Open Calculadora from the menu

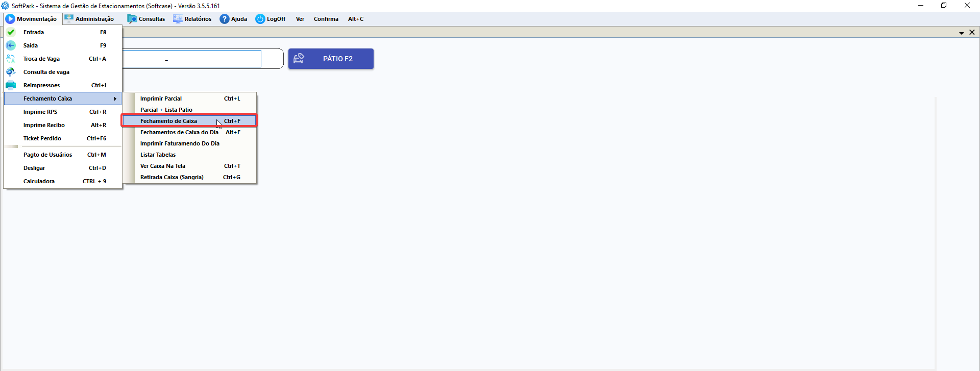coord(63,181)
